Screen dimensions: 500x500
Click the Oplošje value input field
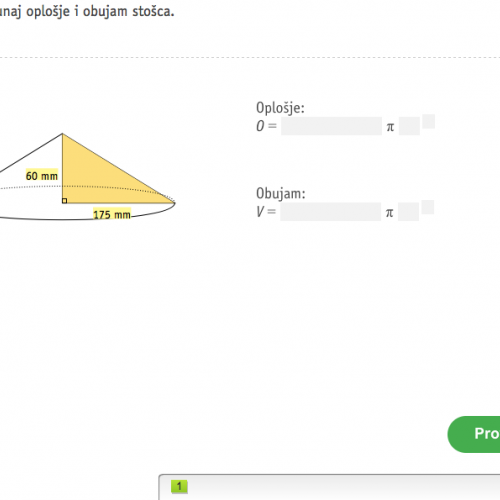pyautogui.click(x=331, y=126)
